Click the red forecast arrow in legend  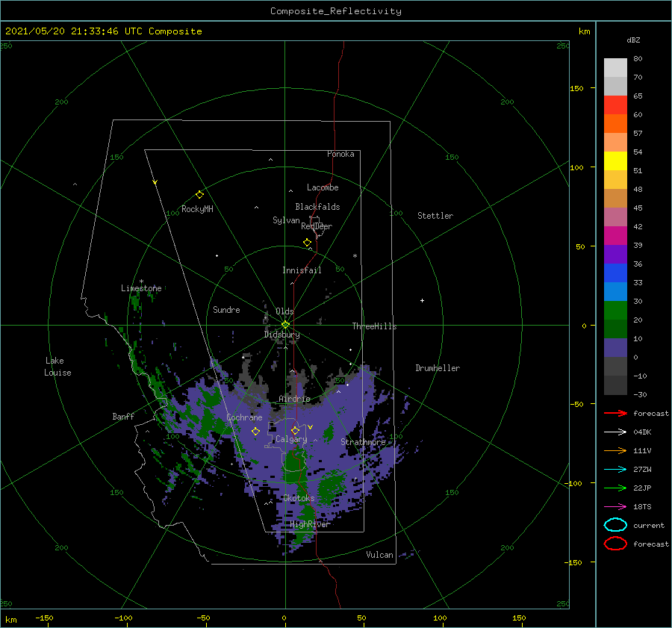tap(615, 413)
